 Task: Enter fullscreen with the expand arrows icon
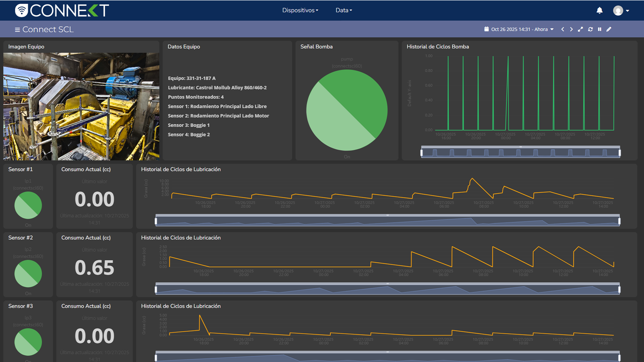point(580,29)
